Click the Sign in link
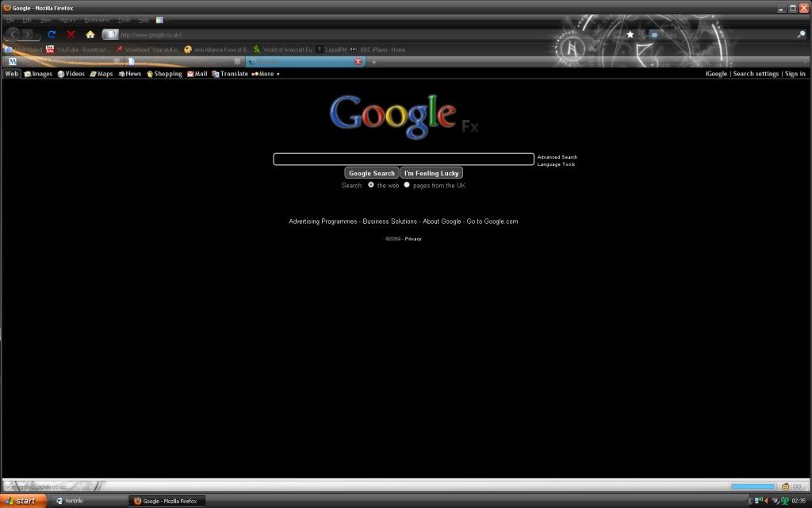The image size is (812, 508). pyautogui.click(x=795, y=74)
